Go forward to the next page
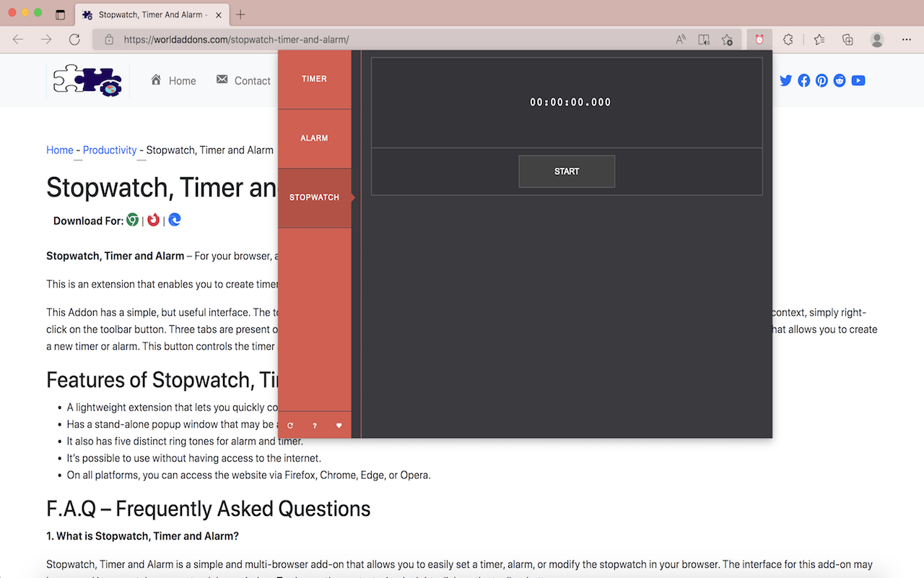 coord(46,40)
